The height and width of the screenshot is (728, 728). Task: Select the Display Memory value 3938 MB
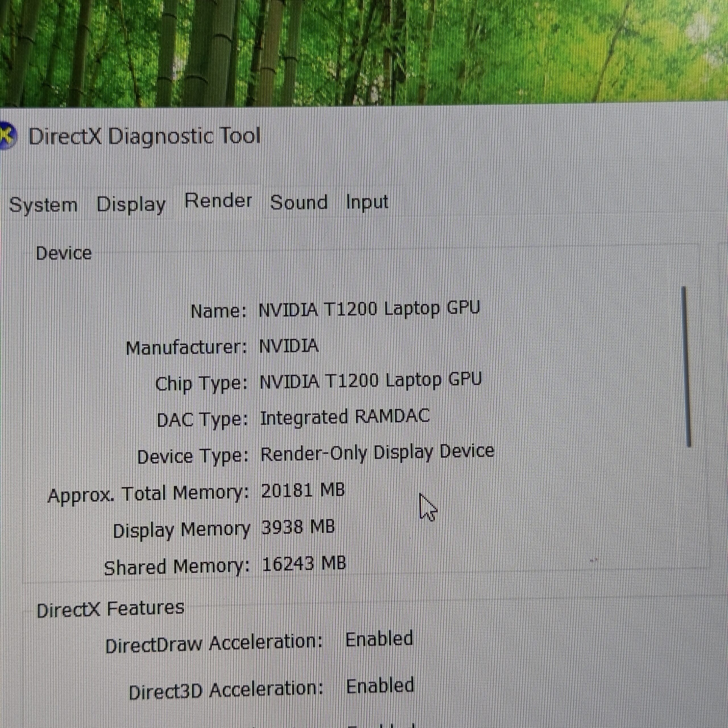298,527
